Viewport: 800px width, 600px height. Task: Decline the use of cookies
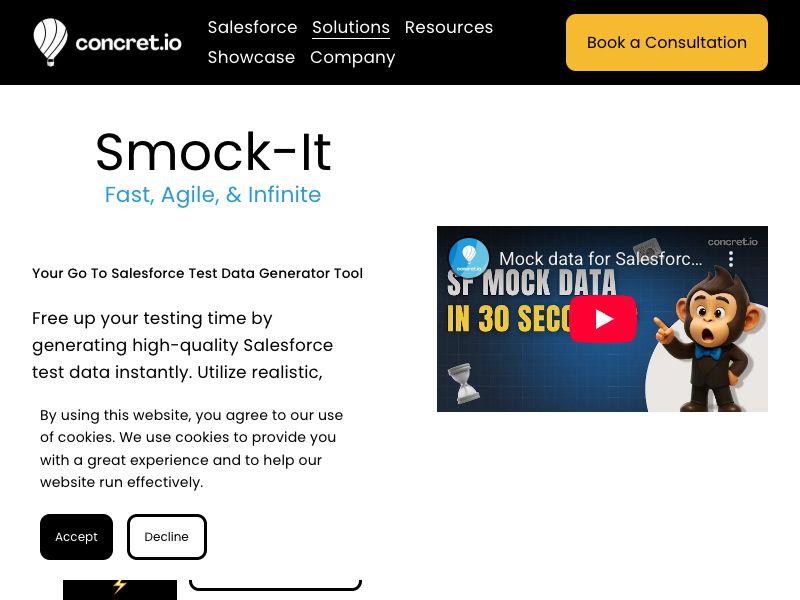(x=166, y=537)
